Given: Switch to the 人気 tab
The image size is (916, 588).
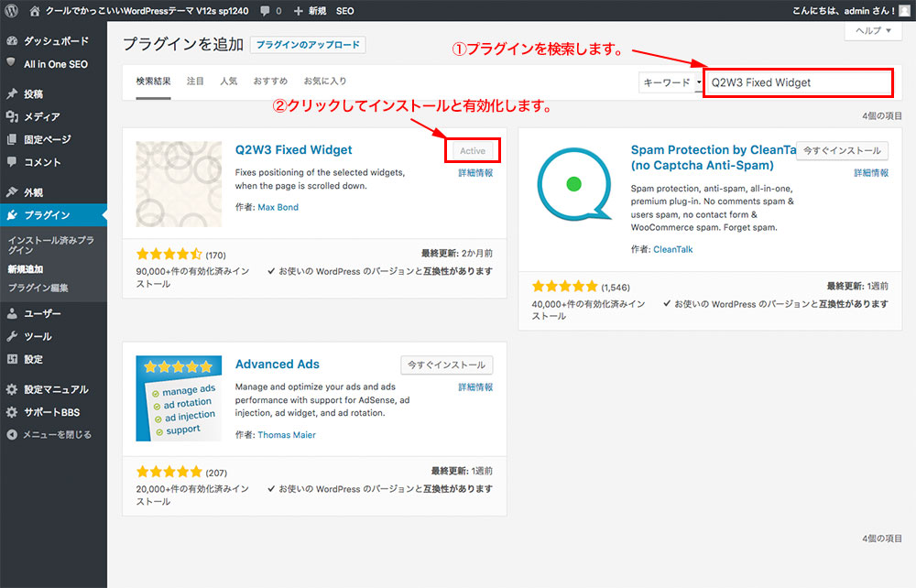Looking at the screenshot, I should 228,82.
